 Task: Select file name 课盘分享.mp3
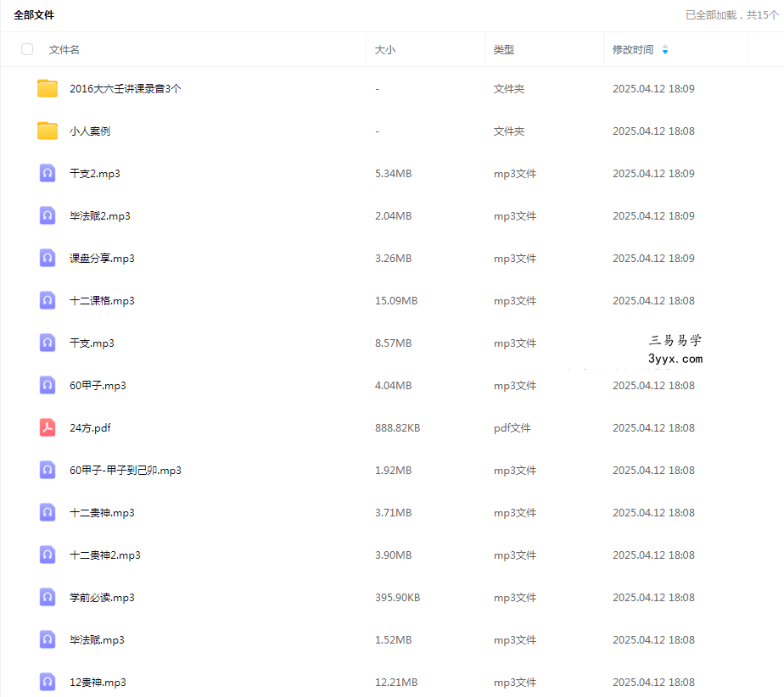click(102, 259)
